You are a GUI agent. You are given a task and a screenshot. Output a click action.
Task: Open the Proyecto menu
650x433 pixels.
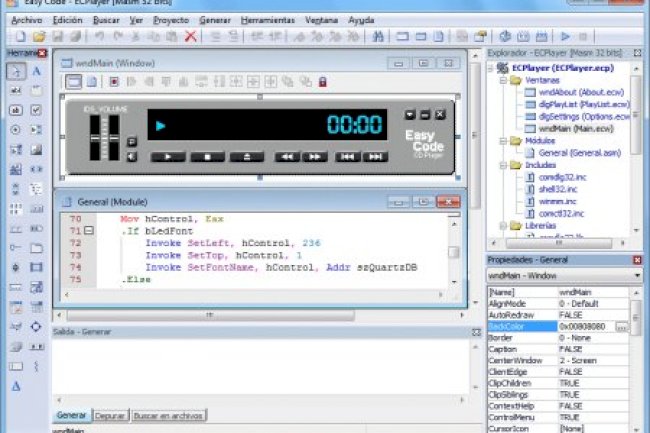(x=172, y=20)
